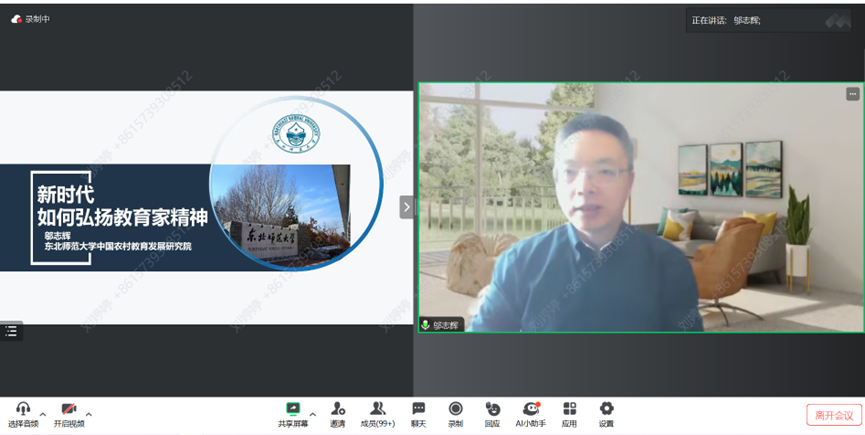Viewport: 865px width, 435px height.
Task: Expand video options arrow beside 开启视频
Action: [89, 414]
